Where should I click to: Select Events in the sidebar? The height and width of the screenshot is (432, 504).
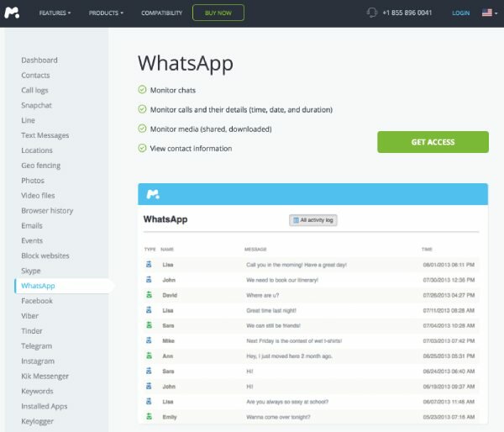(32, 240)
